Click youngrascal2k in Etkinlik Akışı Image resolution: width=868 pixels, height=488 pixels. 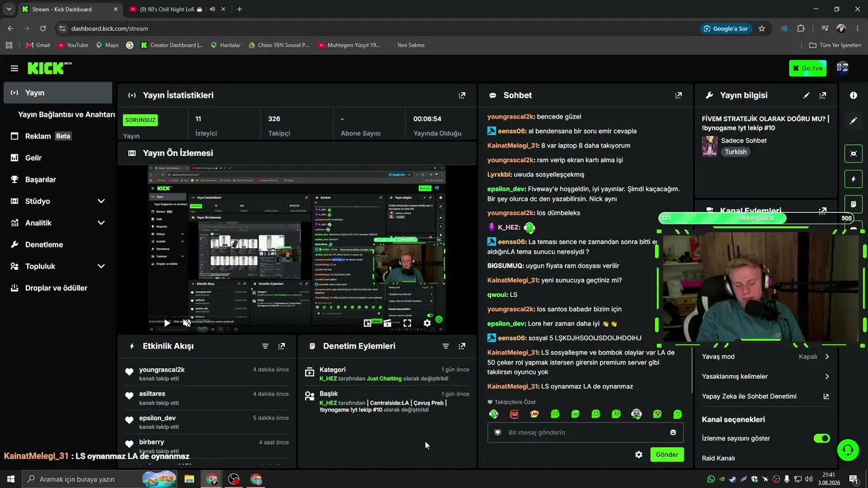point(161,370)
